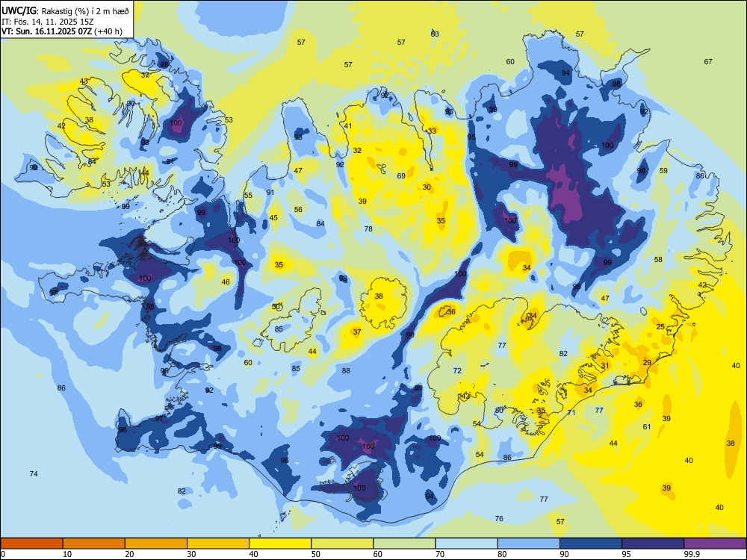Click the bright yellow 40–50 legend swatch

tap(280, 544)
